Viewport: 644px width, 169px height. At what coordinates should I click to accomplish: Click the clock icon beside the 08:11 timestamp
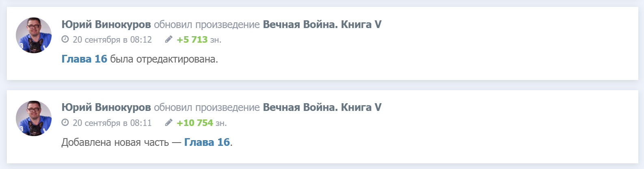tap(65, 123)
